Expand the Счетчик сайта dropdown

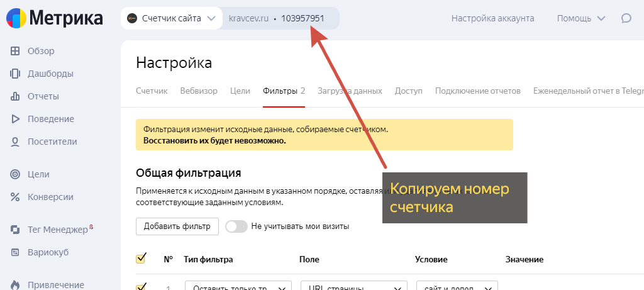click(x=172, y=18)
